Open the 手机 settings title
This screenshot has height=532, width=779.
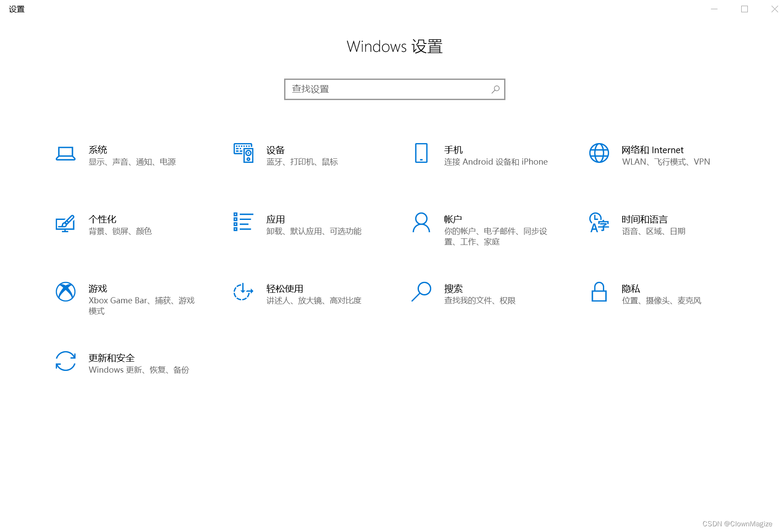coord(453,150)
